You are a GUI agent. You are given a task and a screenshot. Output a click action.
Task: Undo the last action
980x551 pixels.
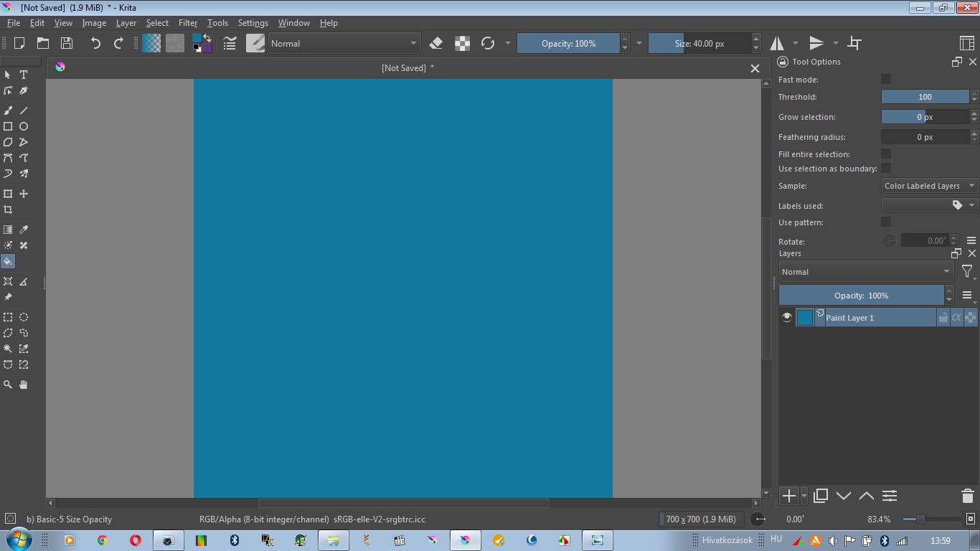pyautogui.click(x=95, y=43)
